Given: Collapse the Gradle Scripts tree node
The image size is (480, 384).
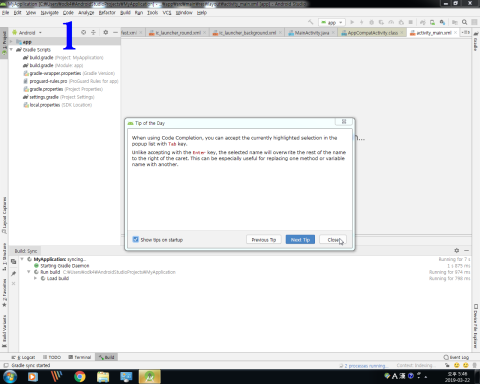Looking at the screenshot, I should pos(11,50).
